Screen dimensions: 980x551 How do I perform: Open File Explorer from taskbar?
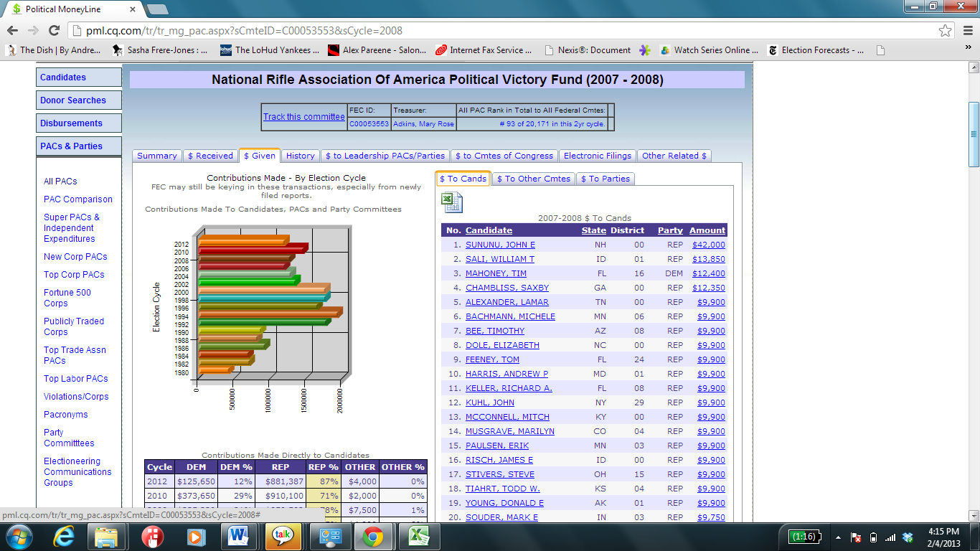pos(107,537)
